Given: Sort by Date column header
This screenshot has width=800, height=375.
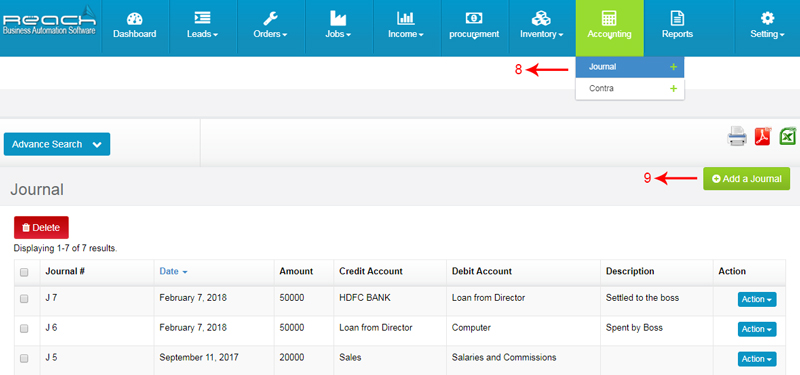Looking at the screenshot, I should pos(173,271).
